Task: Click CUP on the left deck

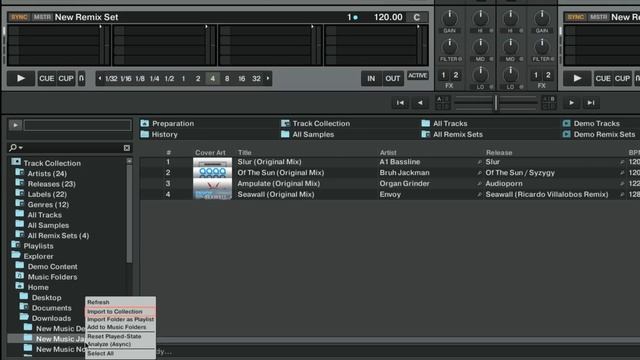Action: tap(66, 78)
